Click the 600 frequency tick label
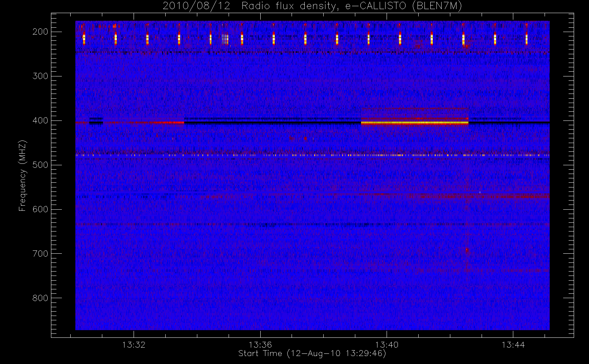Image resolution: width=589 pixels, height=364 pixels. (x=40, y=209)
